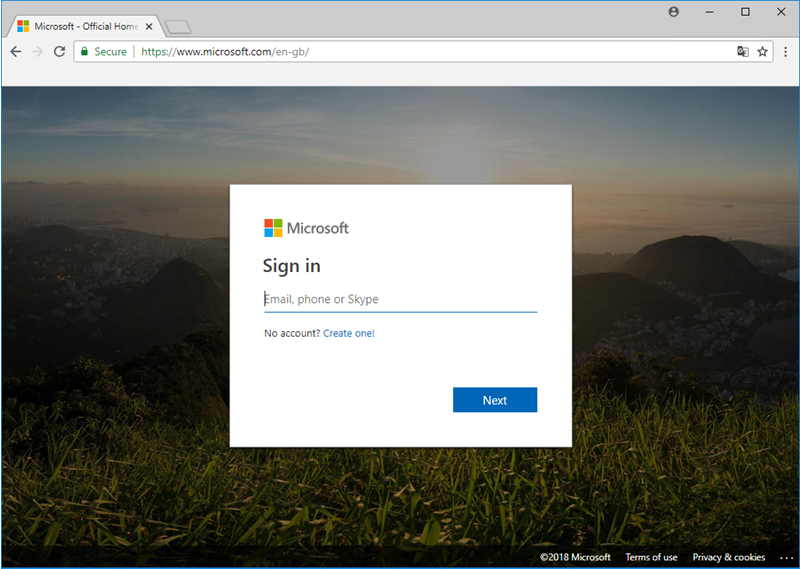This screenshot has height=569, width=800.
Task: Open the Chrome profile icon
Action: [x=673, y=11]
